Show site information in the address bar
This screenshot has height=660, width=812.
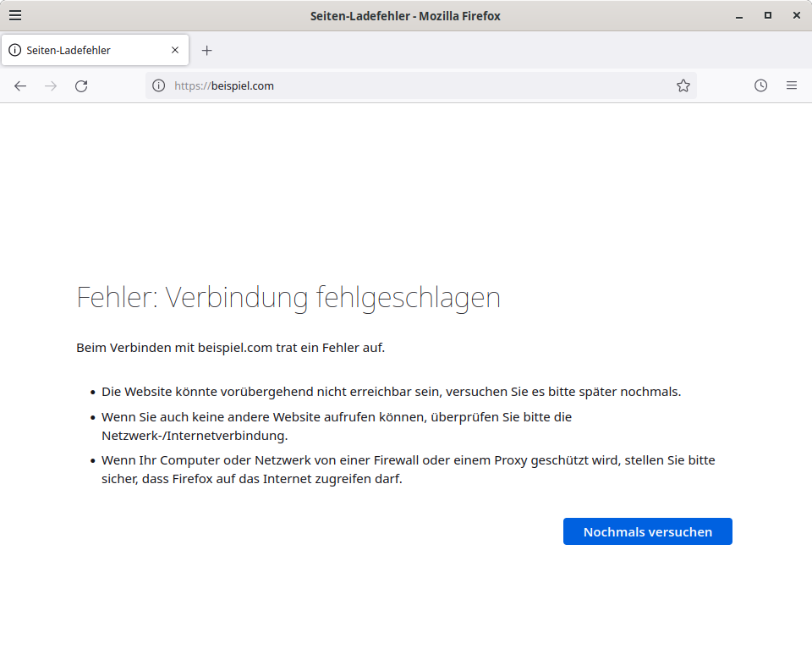coord(158,85)
